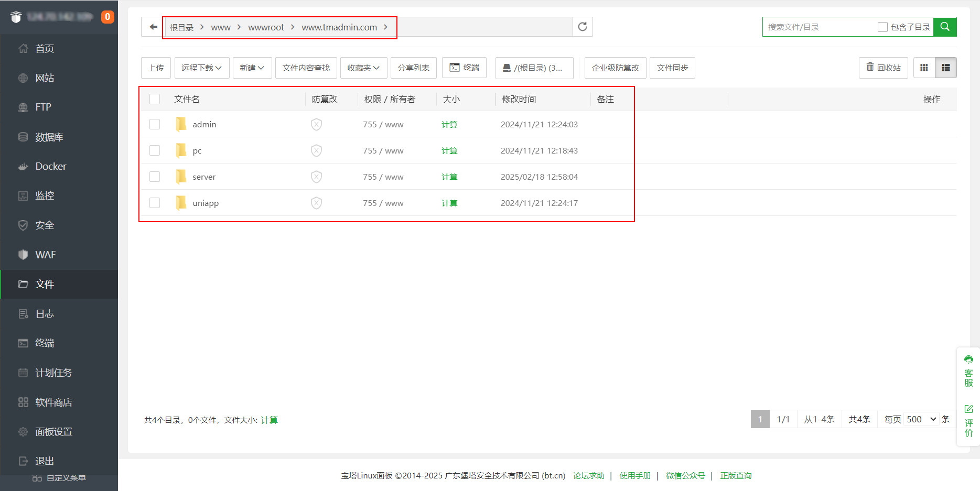Click the green search magnifier button
980x491 pixels.
(x=944, y=27)
